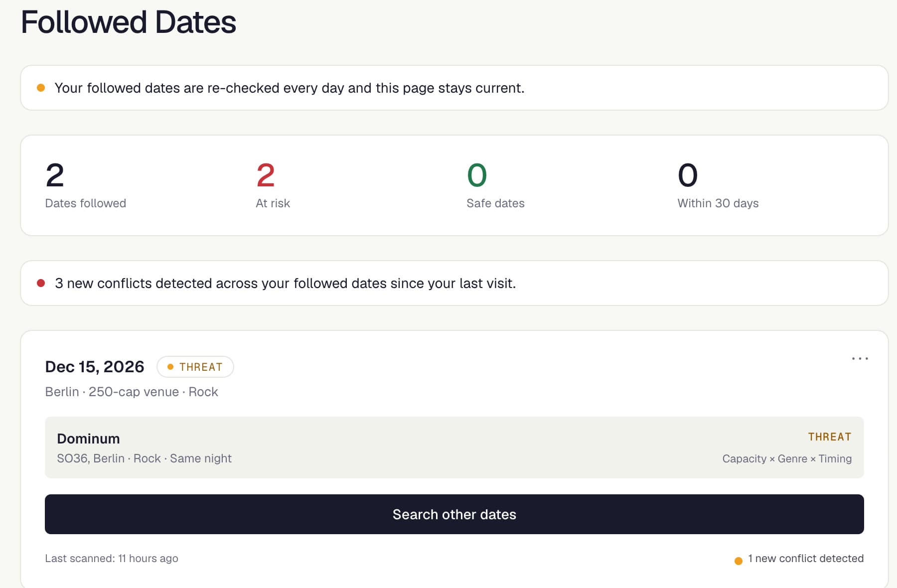The height and width of the screenshot is (588, 897).
Task: Click the Search other dates button
Action: point(454,514)
